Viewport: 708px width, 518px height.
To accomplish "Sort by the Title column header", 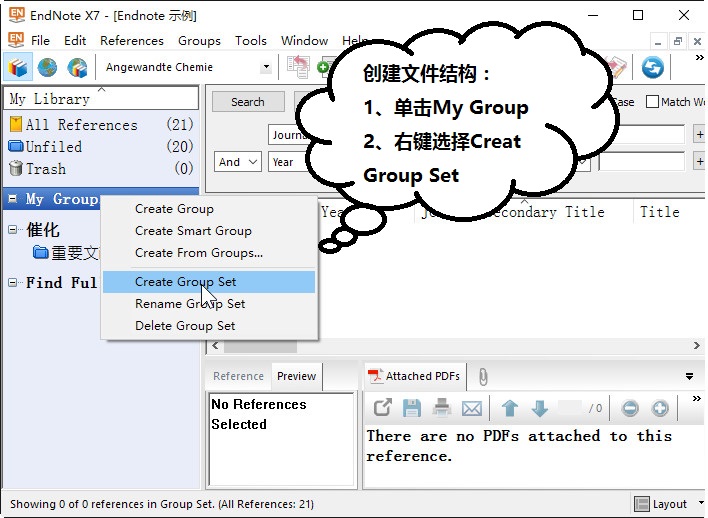I will [660, 212].
